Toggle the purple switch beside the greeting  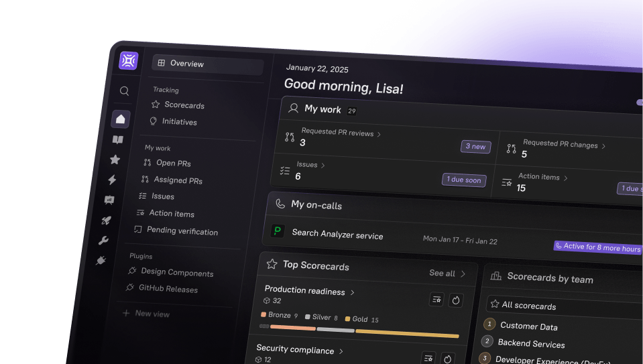point(639,103)
